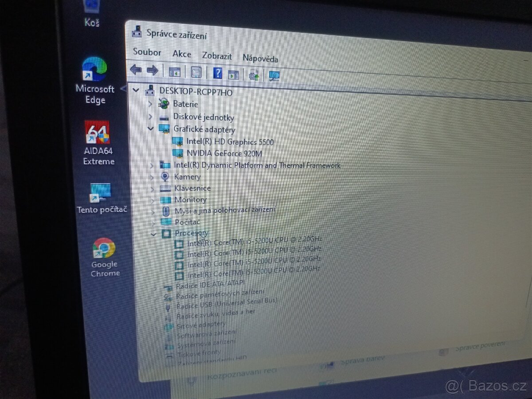Expand the Kamery category
The width and height of the screenshot is (532, 399).
(x=152, y=176)
